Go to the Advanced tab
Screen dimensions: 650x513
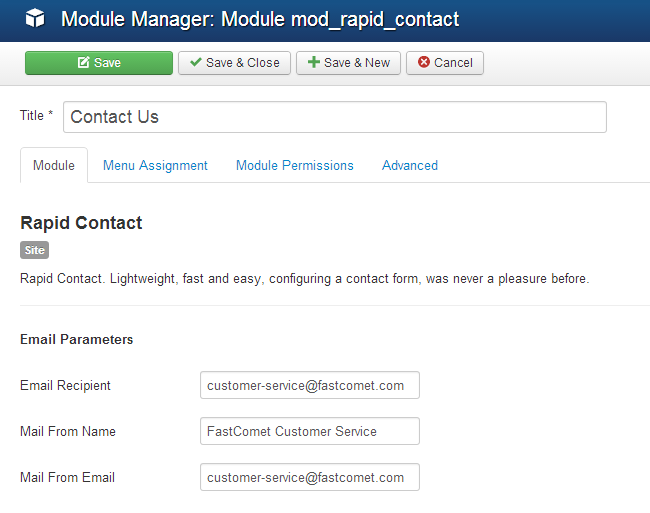point(410,165)
